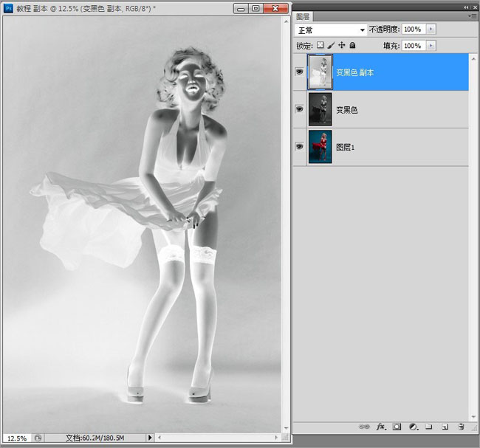Click the Photoshop Ps icon in title bar

point(8,8)
